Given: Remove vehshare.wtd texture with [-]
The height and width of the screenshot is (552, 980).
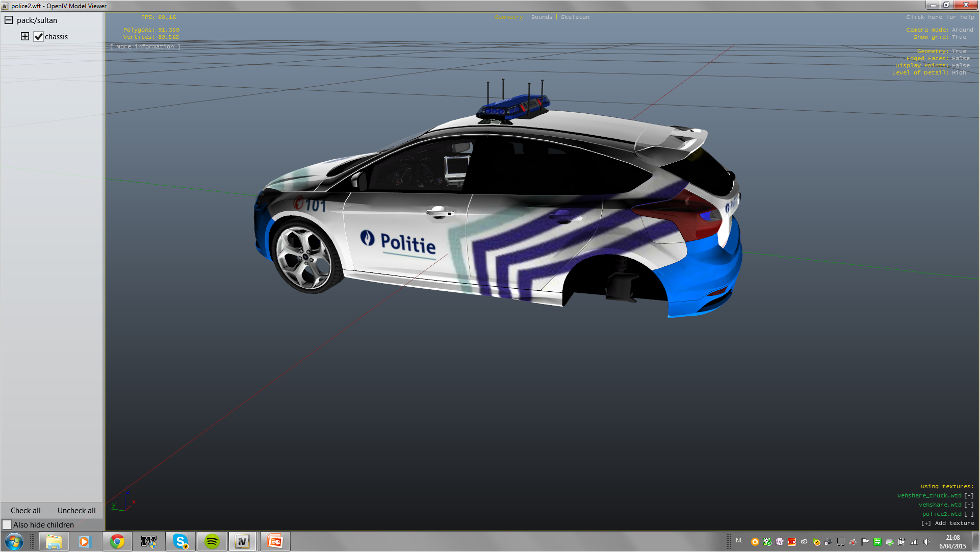Looking at the screenshot, I should (969, 505).
